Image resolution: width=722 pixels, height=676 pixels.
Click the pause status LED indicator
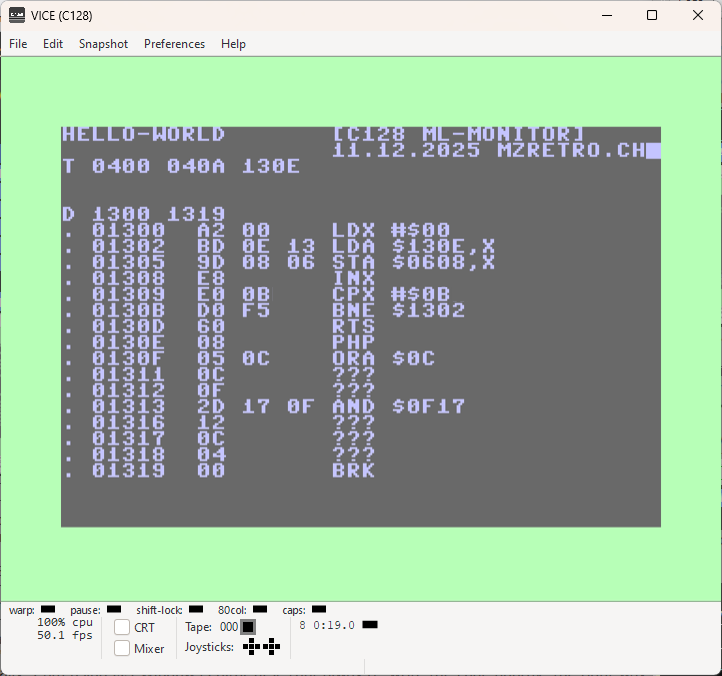point(114,609)
